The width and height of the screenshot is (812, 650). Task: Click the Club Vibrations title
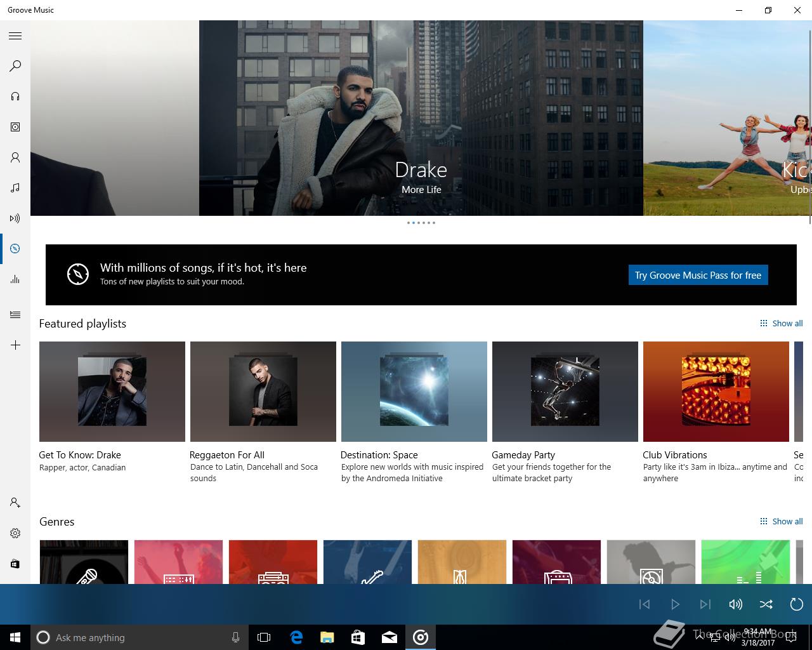[x=675, y=454]
